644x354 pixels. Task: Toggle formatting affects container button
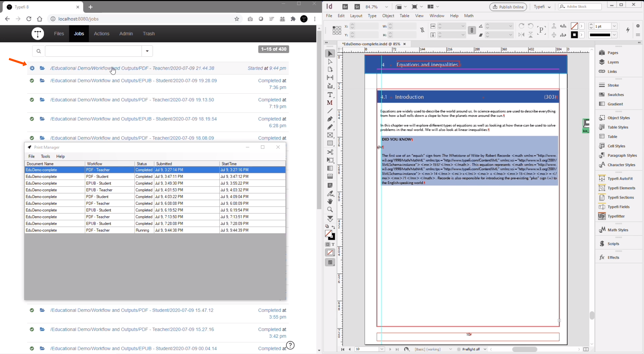[x=328, y=244]
